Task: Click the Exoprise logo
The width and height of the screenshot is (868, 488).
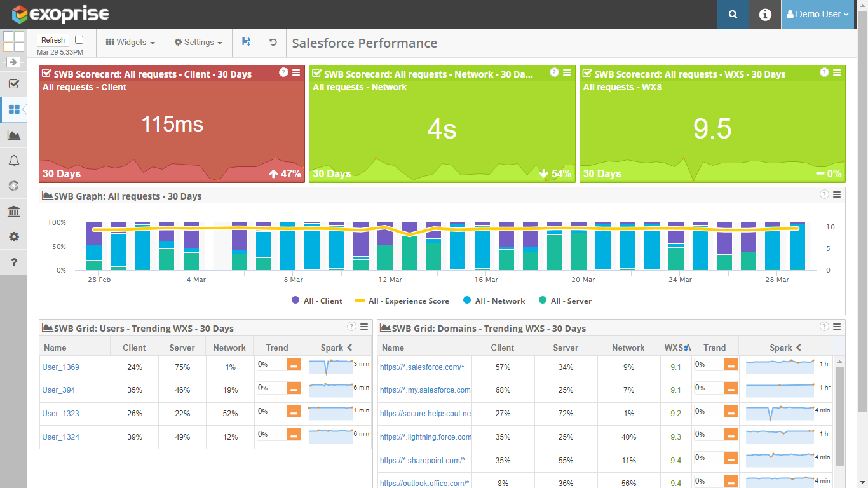Action: 60,14
